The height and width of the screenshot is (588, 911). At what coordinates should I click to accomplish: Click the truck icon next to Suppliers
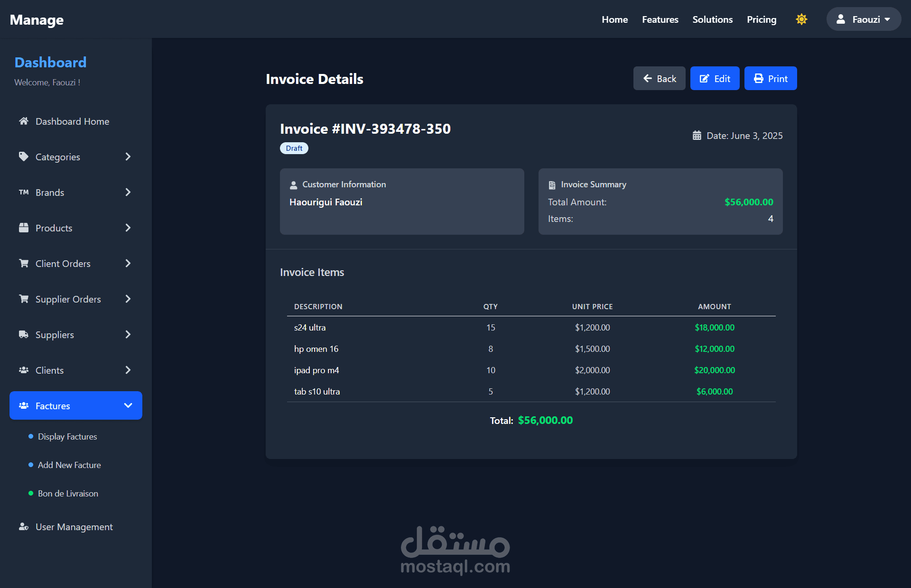[24, 334]
